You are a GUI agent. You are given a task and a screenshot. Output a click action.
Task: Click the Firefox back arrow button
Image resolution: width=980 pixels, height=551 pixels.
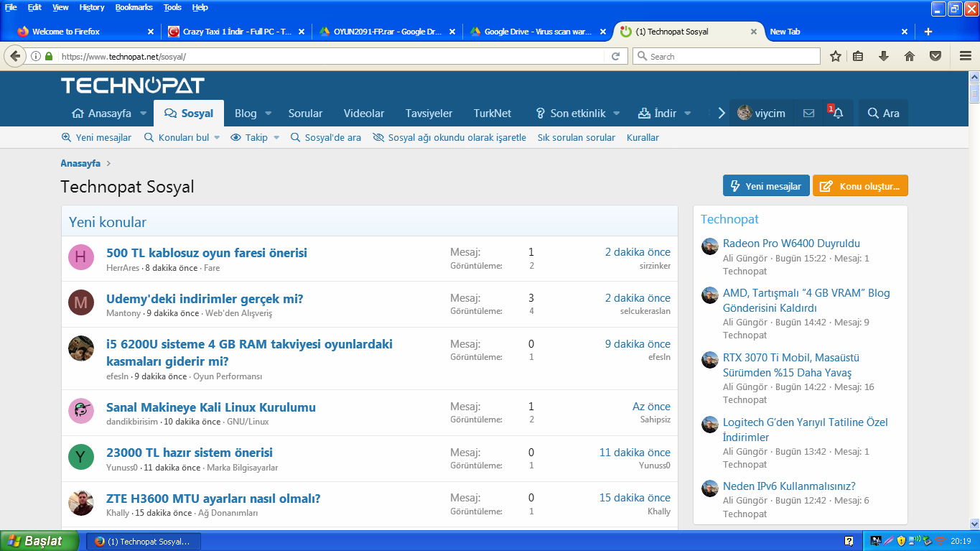pyautogui.click(x=15, y=56)
